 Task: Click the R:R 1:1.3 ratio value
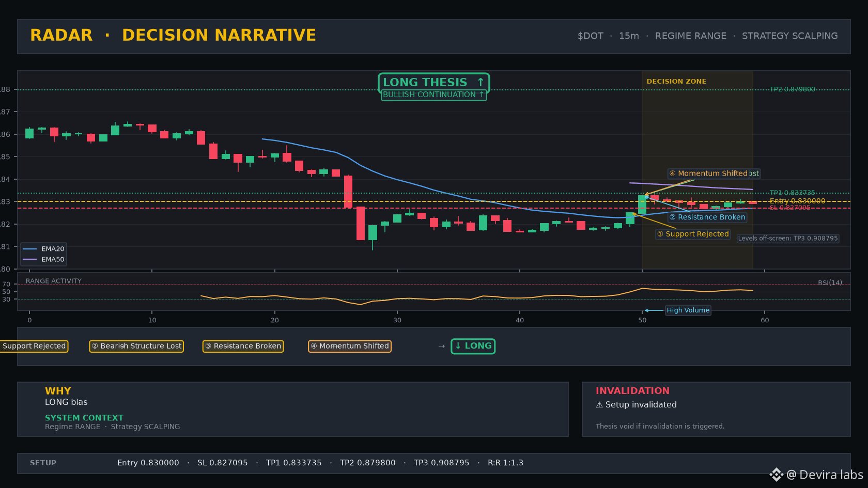pos(506,463)
